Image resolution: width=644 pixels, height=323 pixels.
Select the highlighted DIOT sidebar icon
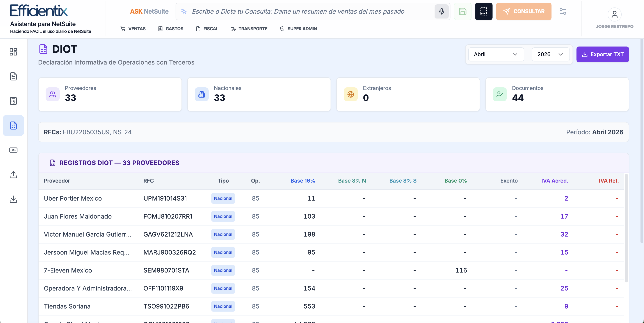tap(13, 125)
